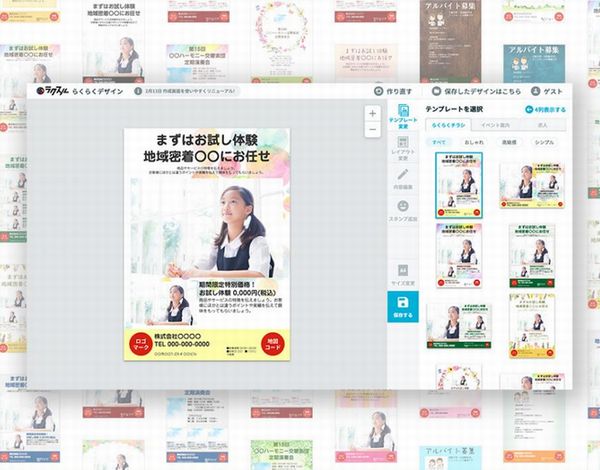Click the テンプレート変更 sidebar icon
This screenshot has width=600, height=470.
coord(403,116)
